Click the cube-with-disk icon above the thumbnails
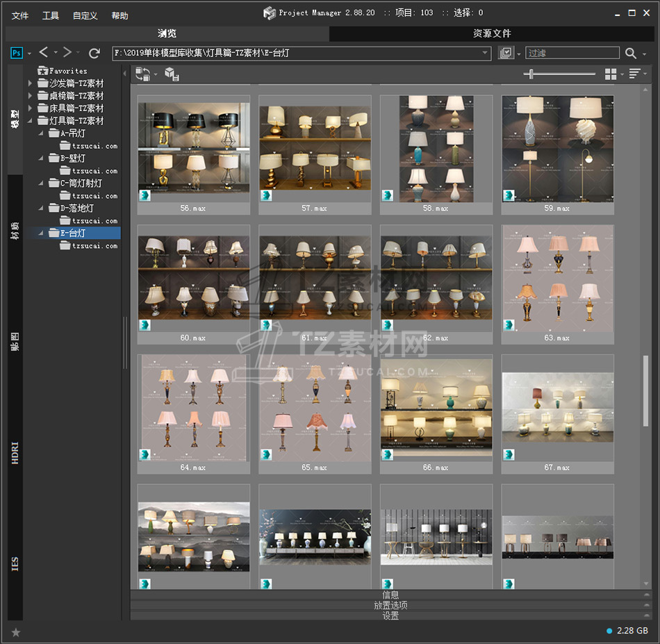Image resolution: width=660 pixels, height=644 pixels. pos(172,74)
